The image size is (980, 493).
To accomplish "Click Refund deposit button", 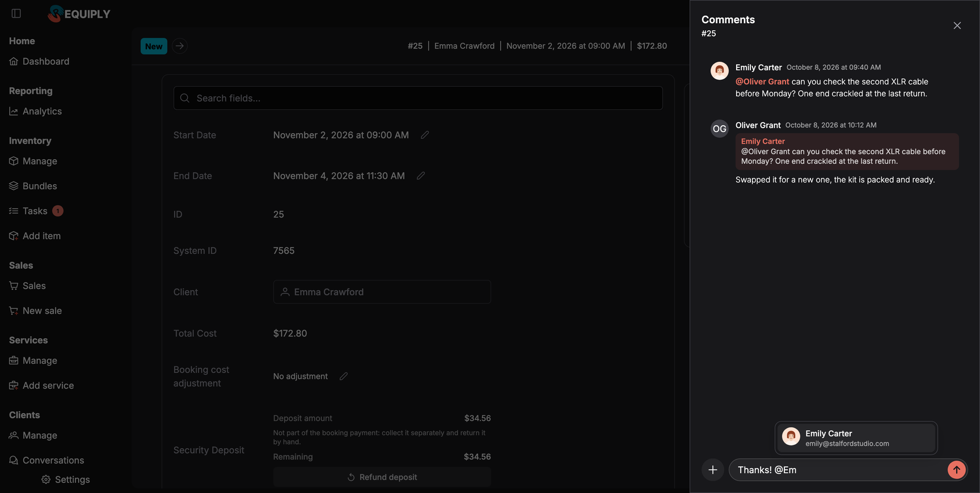I will (x=382, y=477).
